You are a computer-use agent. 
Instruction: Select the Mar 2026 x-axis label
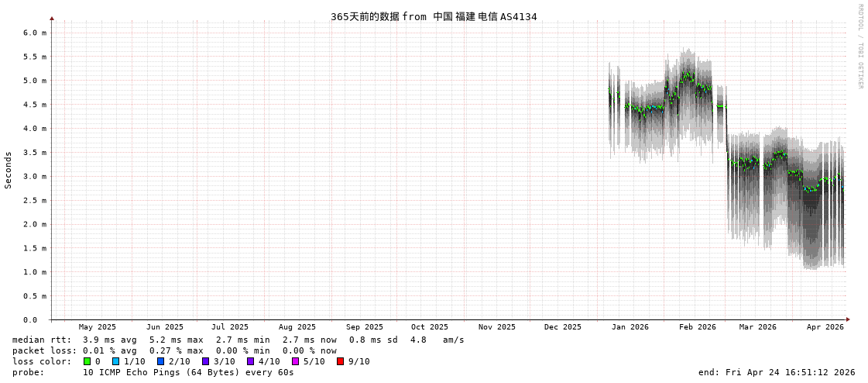coord(757,327)
